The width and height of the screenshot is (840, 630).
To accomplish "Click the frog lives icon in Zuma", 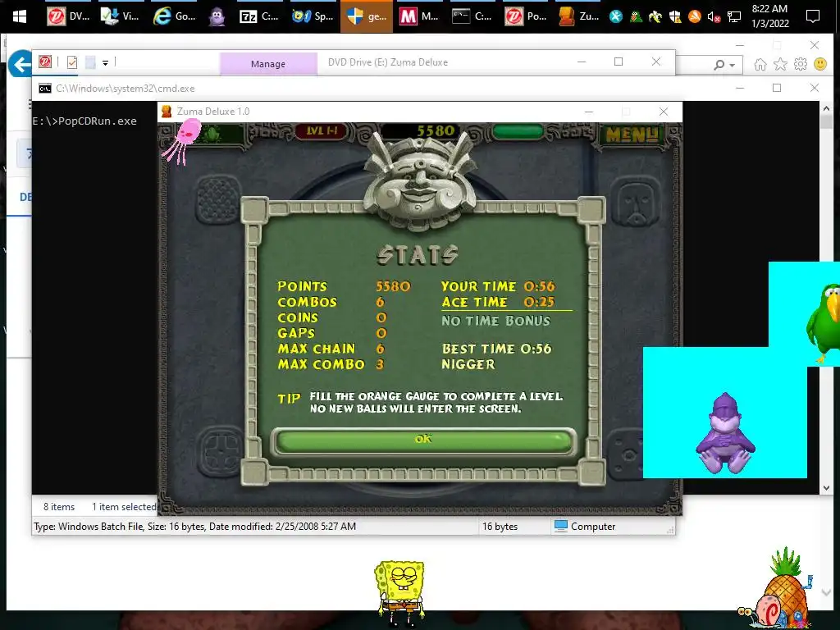I will [212, 134].
